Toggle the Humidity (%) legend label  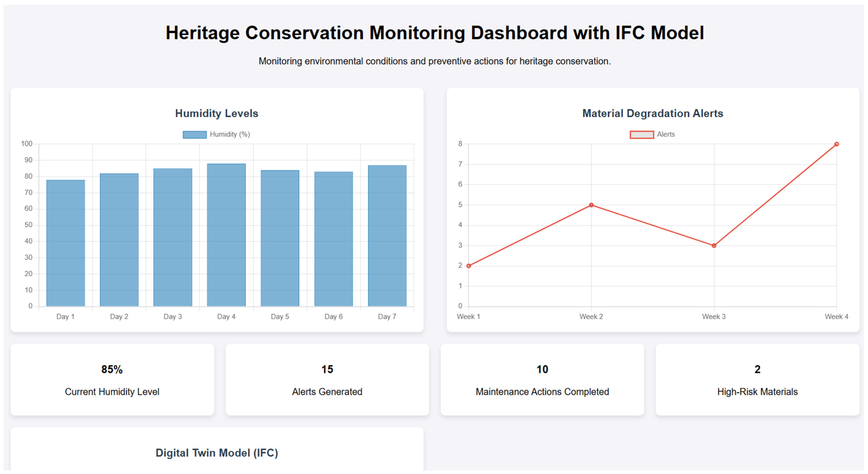pos(230,135)
